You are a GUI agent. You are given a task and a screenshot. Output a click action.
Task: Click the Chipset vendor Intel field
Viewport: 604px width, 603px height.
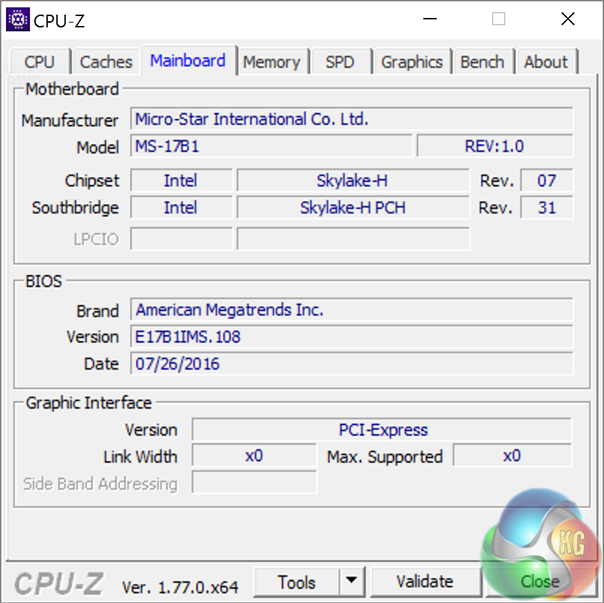tap(181, 180)
